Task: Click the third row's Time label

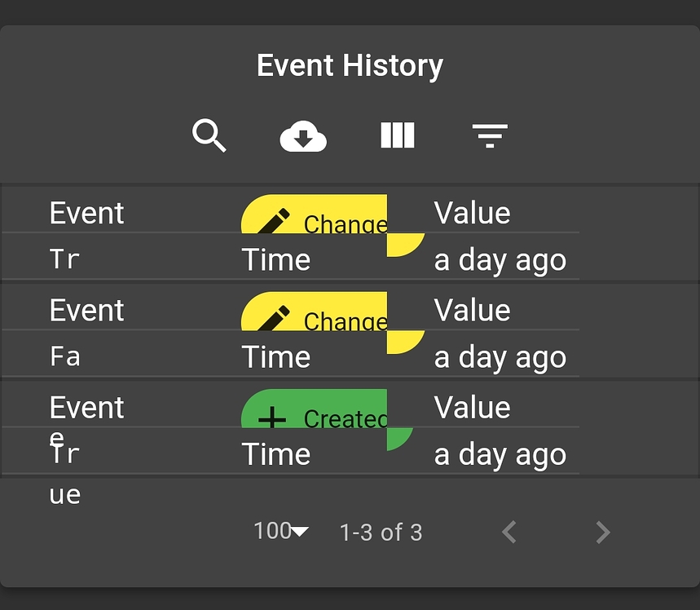Action: [275, 455]
